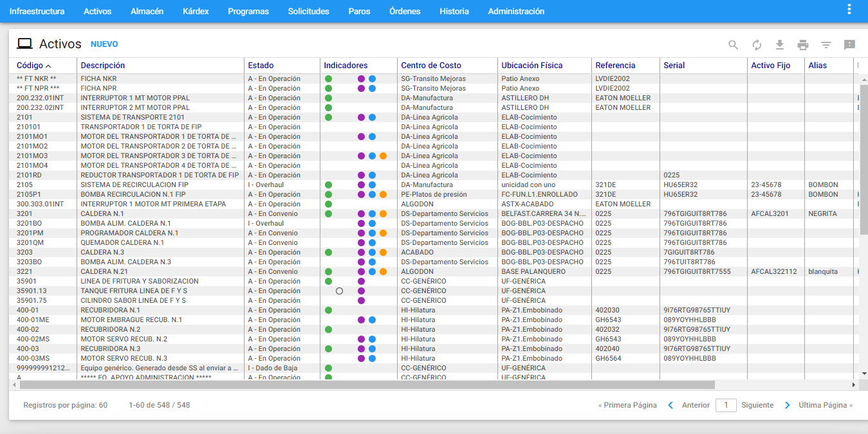Select the CALDERA N.3 description cell
Screen dimensions: 868x434
(x=102, y=252)
